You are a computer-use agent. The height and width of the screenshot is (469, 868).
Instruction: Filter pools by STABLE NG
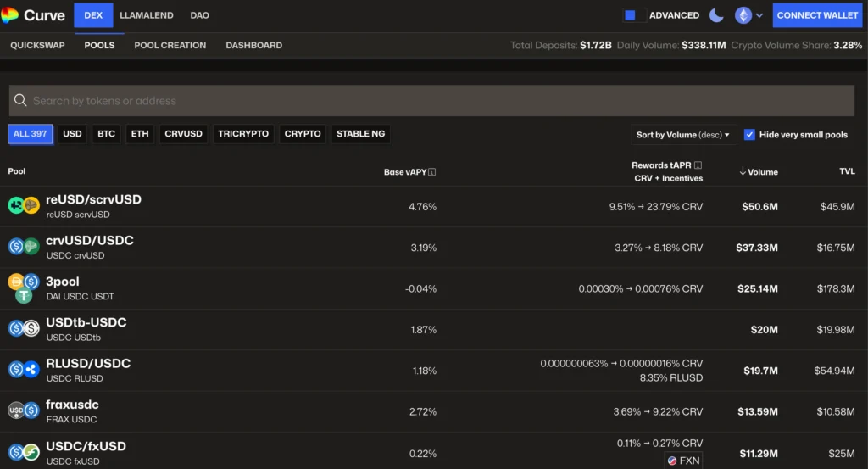click(x=360, y=134)
